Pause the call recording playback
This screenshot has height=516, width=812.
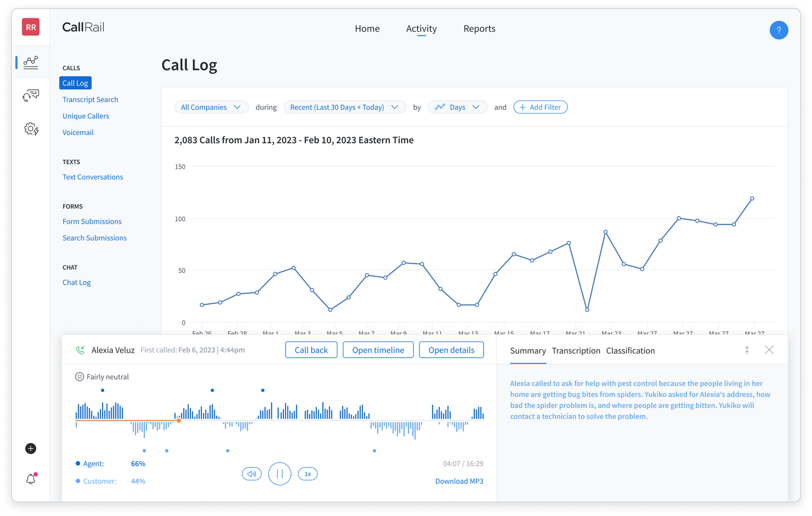tap(280, 473)
